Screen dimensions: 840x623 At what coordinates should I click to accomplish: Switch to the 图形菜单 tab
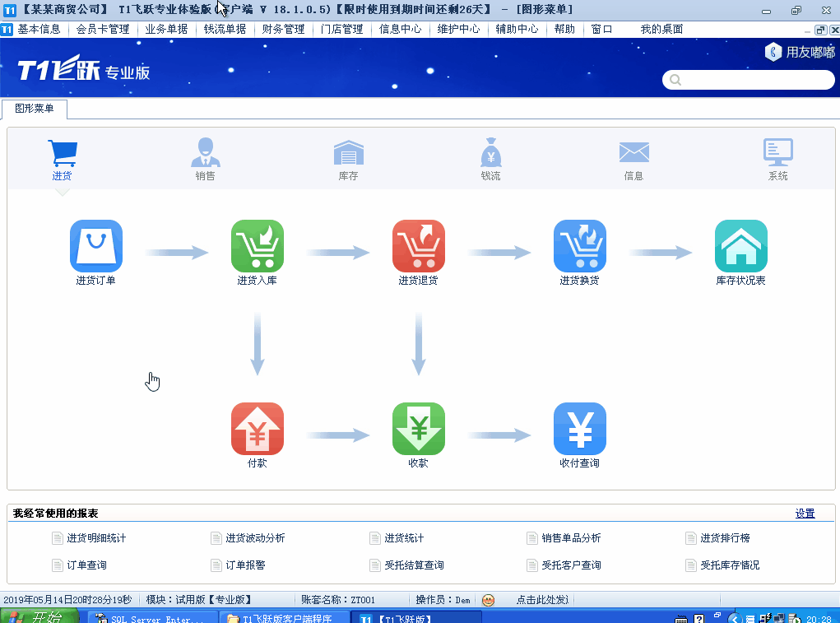tap(35, 109)
